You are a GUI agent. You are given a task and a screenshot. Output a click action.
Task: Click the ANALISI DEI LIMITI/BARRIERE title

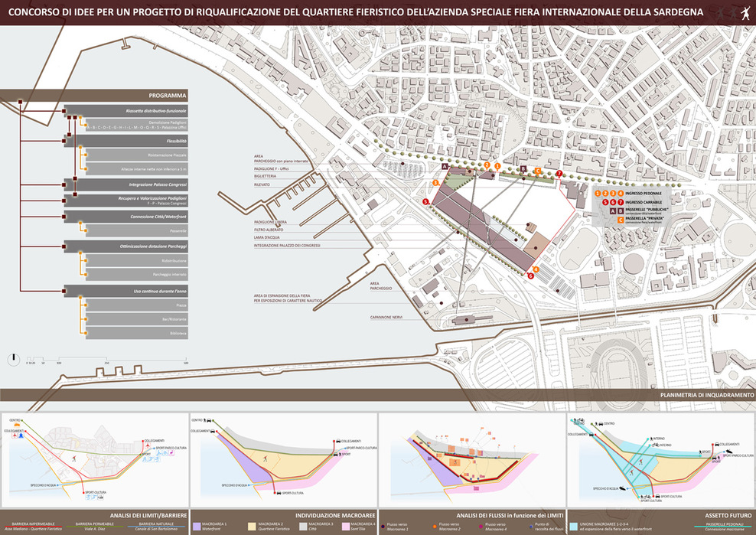click(x=148, y=516)
